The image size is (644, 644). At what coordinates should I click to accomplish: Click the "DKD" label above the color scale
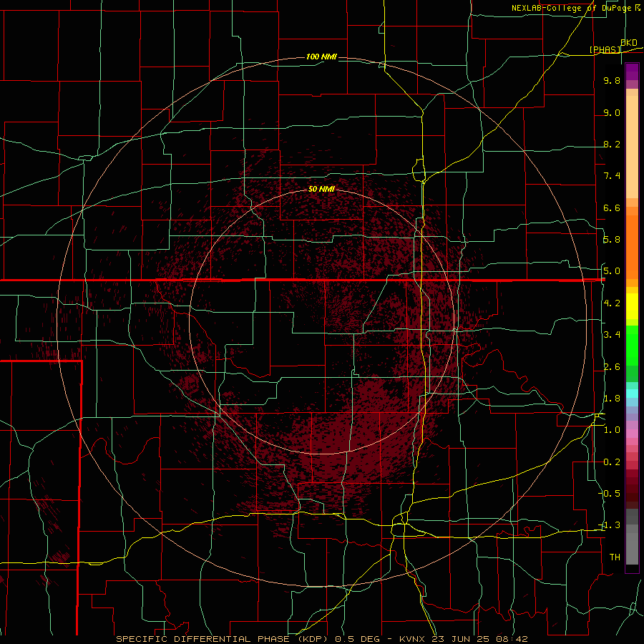(629, 43)
